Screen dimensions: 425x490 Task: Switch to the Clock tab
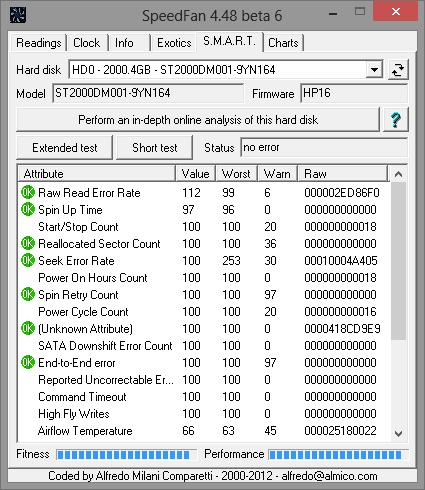(x=87, y=43)
